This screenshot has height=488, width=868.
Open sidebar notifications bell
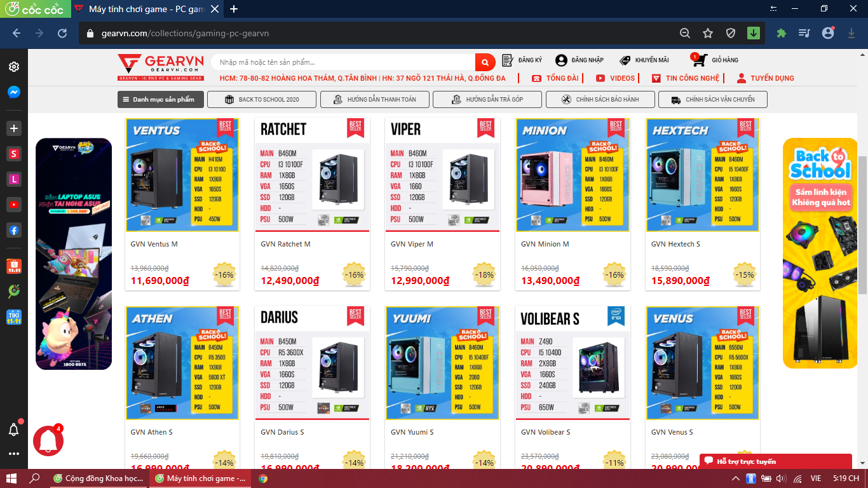pyautogui.click(x=13, y=430)
